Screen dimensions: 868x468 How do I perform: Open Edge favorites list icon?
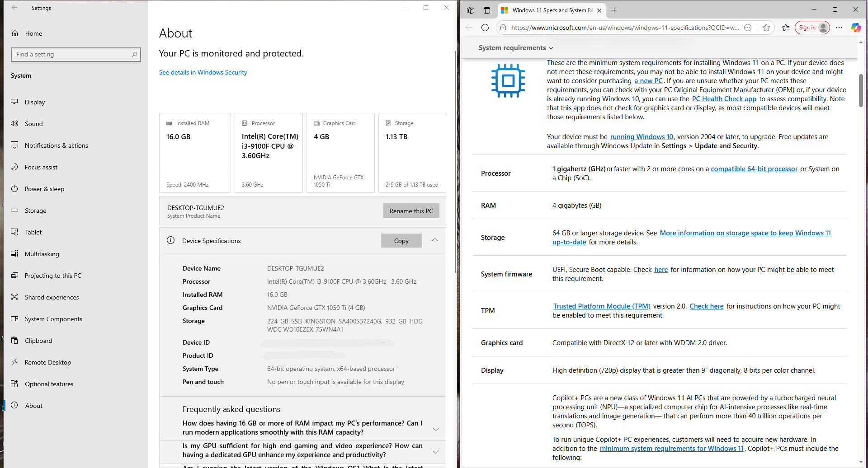tap(786, 28)
